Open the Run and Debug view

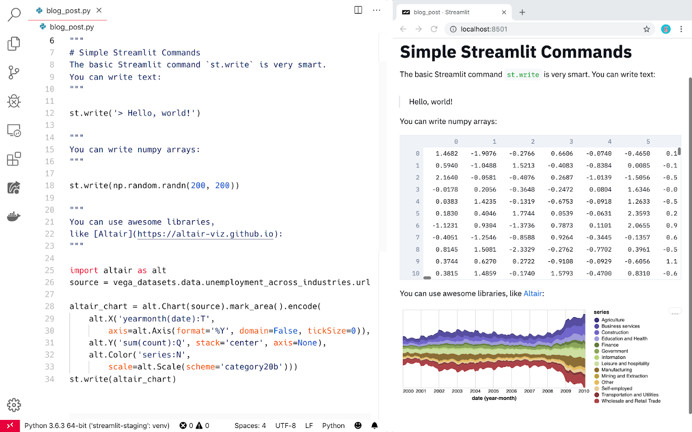pyautogui.click(x=14, y=101)
